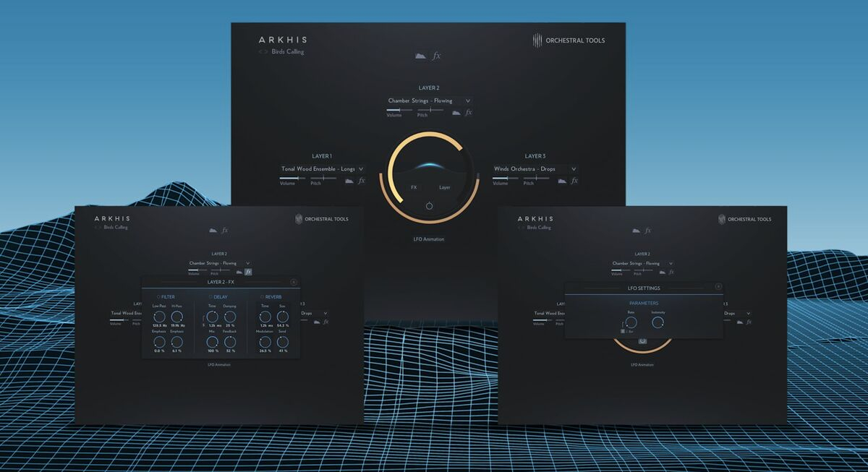Close the Layer 2 - FX panel
Viewport: 868px width, 472px height.
pyautogui.click(x=294, y=282)
